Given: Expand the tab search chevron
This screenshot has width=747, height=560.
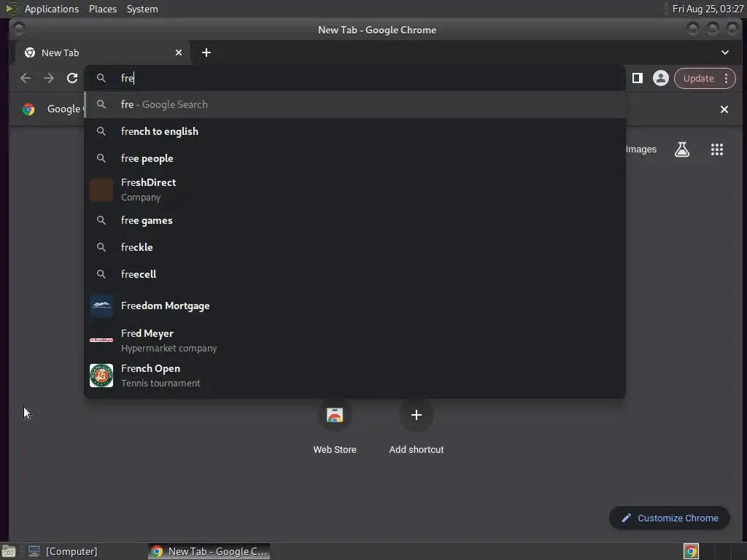Looking at the screenshot, I should point(724,52).
